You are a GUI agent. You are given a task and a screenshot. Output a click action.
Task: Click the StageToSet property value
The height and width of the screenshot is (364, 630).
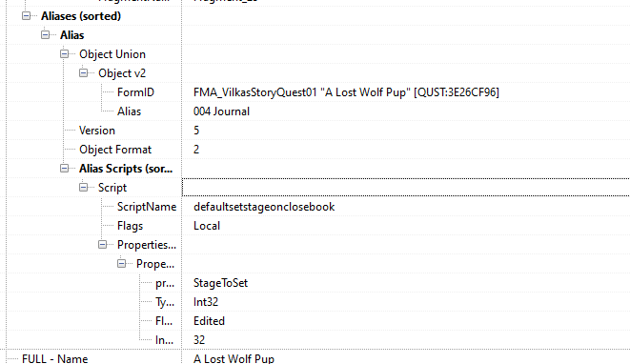220,283
